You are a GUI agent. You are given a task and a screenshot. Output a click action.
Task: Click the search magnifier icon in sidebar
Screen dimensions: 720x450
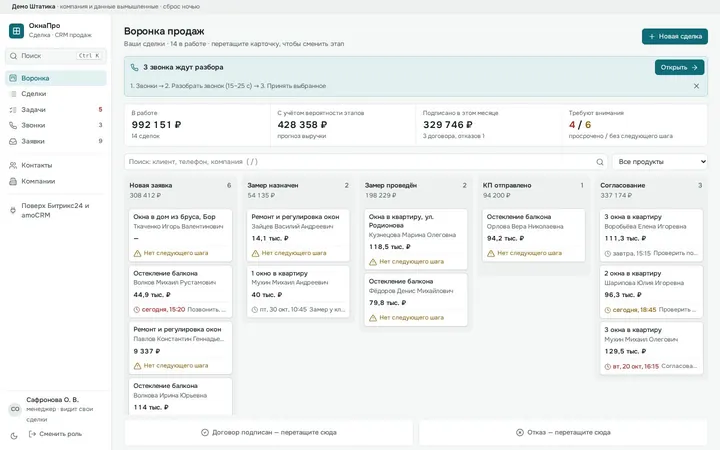click(13, 56)
